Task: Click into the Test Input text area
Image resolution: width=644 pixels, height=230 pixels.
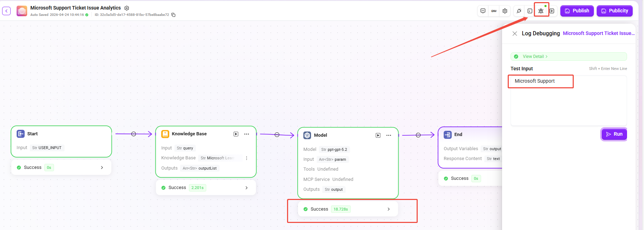Action: click(568, 101)
